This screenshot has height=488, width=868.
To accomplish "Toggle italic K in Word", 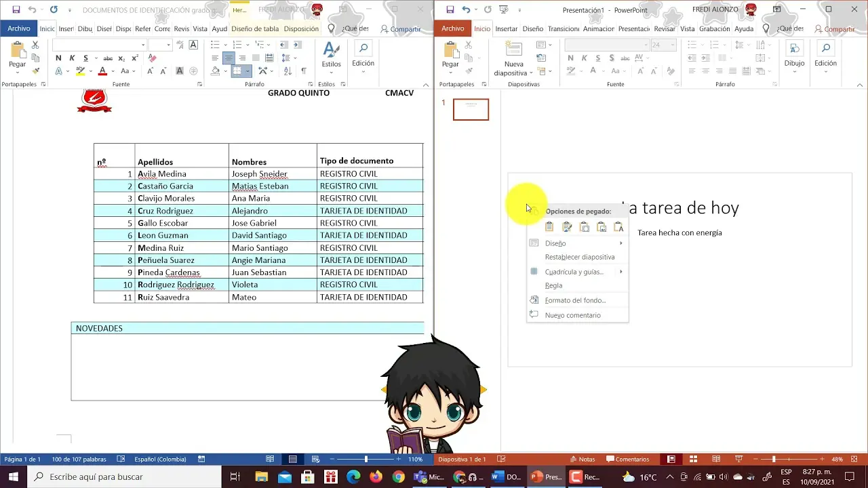I will click(x=72, y=58).
